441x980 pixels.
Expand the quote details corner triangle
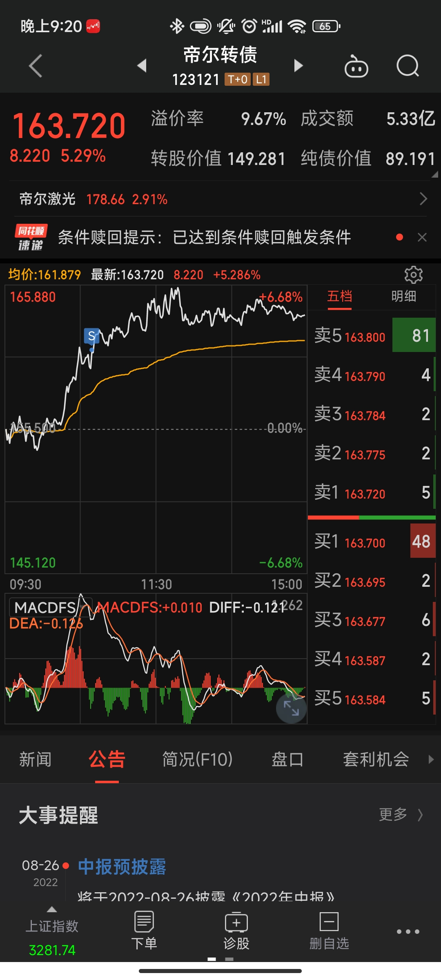tap(434, 174)
